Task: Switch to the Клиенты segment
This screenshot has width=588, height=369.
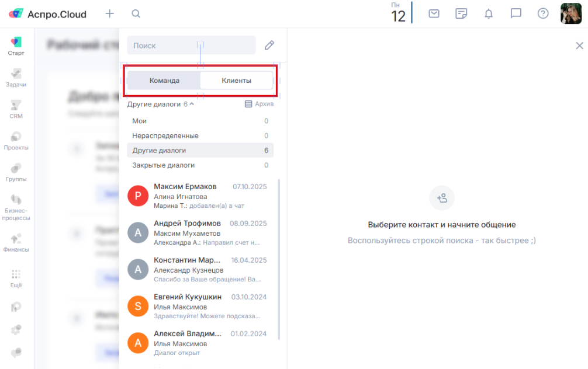Action: point(236,81)
